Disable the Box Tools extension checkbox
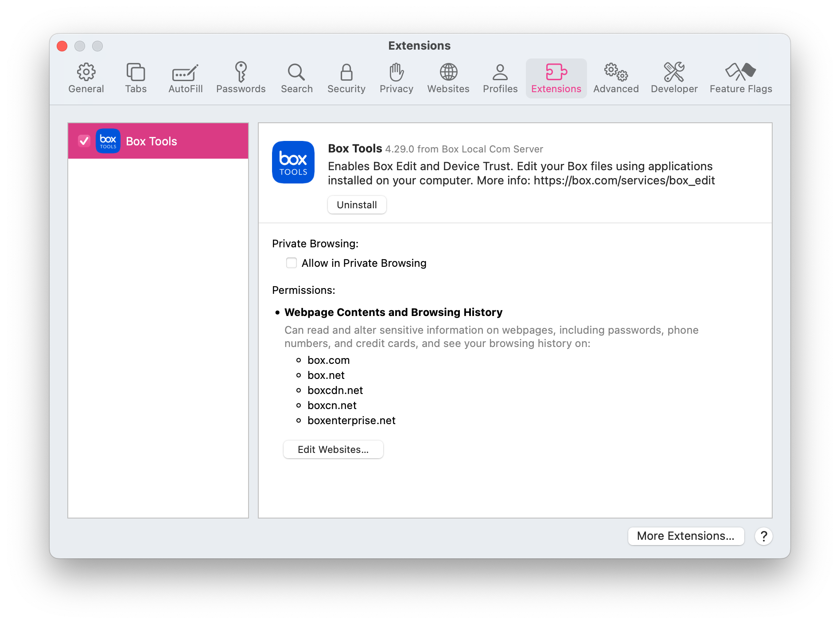This screenshot has height=624, width=840. (x=84, y=141)
